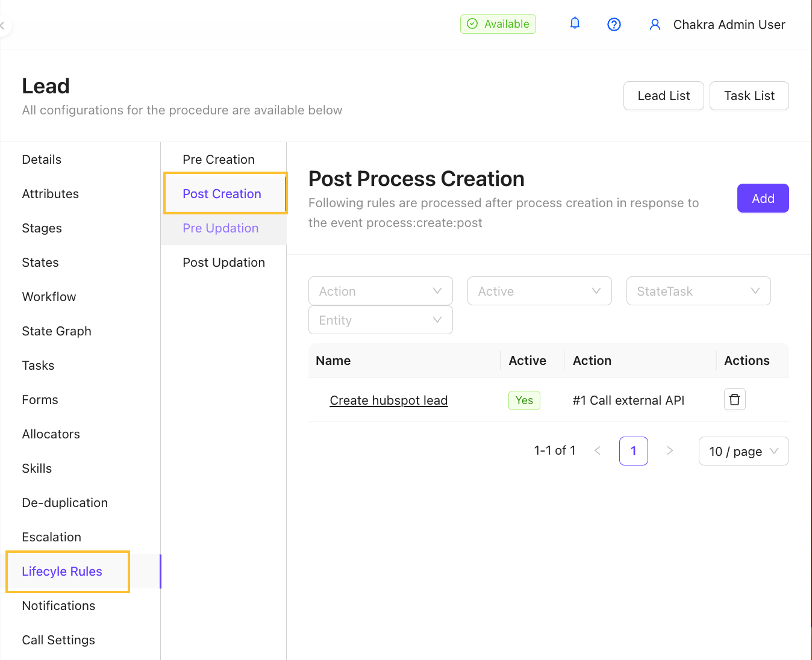Expand the Entity filter dropdown
This screenshot has height=660, width=812.
(x=380, y=320)
